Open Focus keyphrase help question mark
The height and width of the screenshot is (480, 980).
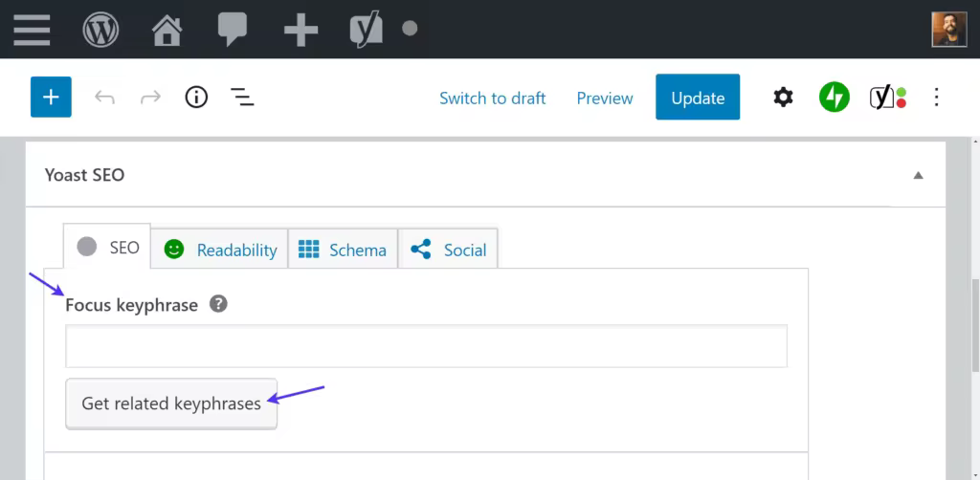[x=218, y=304]
